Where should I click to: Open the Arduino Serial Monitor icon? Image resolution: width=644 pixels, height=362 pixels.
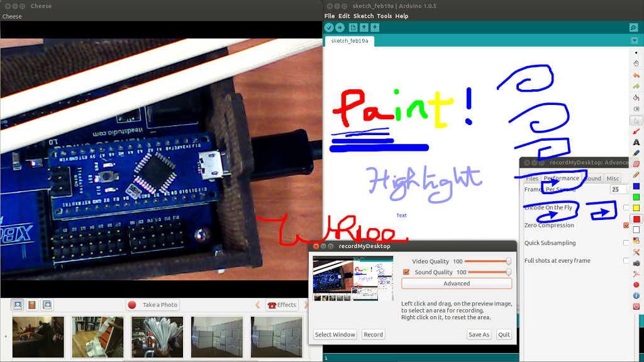(x=633, y=27)
